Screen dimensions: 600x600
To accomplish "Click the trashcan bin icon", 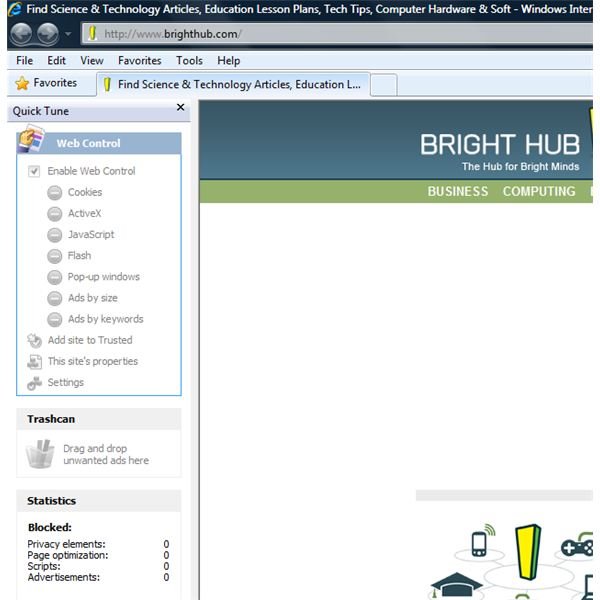I will [40, 454].
